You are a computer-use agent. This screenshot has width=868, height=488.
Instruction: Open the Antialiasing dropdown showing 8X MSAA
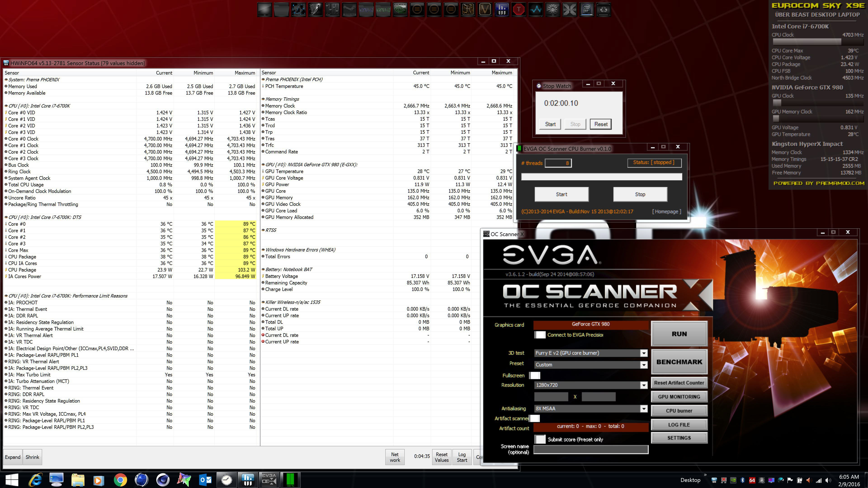pos(591,408)
